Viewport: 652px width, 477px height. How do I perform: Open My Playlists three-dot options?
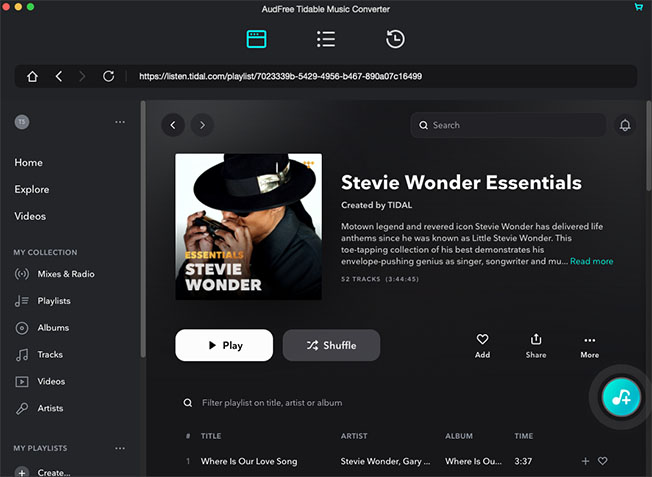[x=120, y=448]
